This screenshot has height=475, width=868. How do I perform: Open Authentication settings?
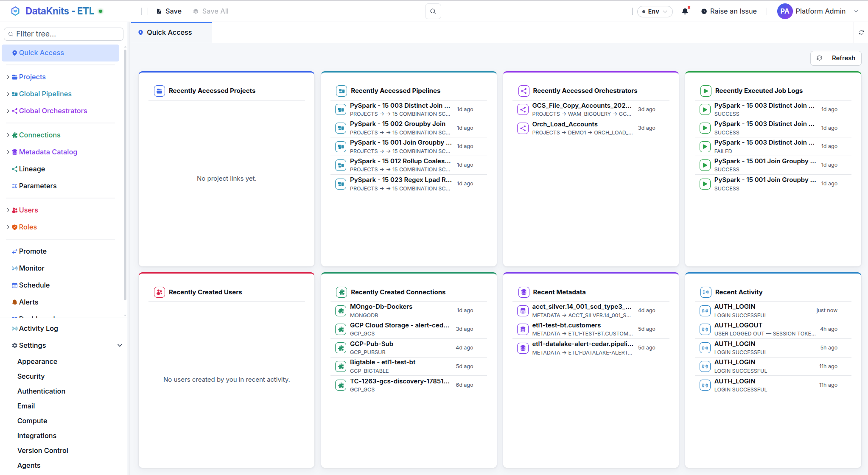click(x=41, y=391)
